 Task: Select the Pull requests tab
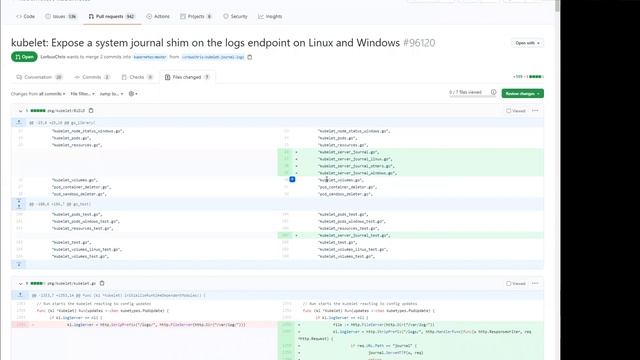tap(111, 16)
